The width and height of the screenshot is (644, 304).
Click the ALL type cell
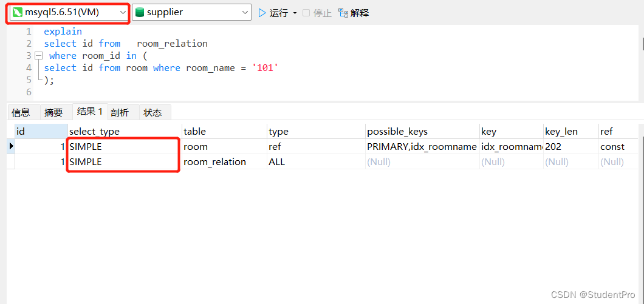point(316,161)
